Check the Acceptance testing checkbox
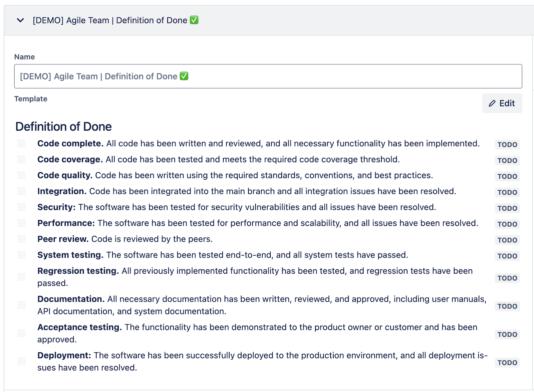 [x=21, y=333]
